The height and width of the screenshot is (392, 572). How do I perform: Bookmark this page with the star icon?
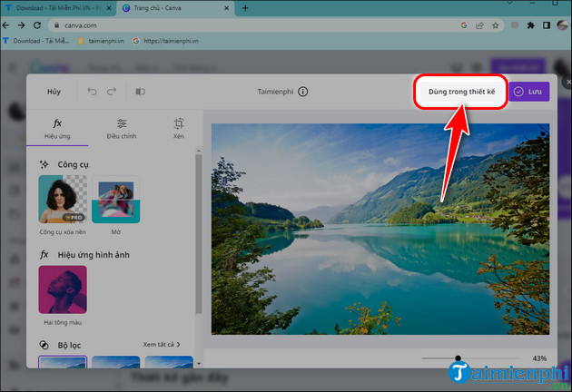coord(495,25)
